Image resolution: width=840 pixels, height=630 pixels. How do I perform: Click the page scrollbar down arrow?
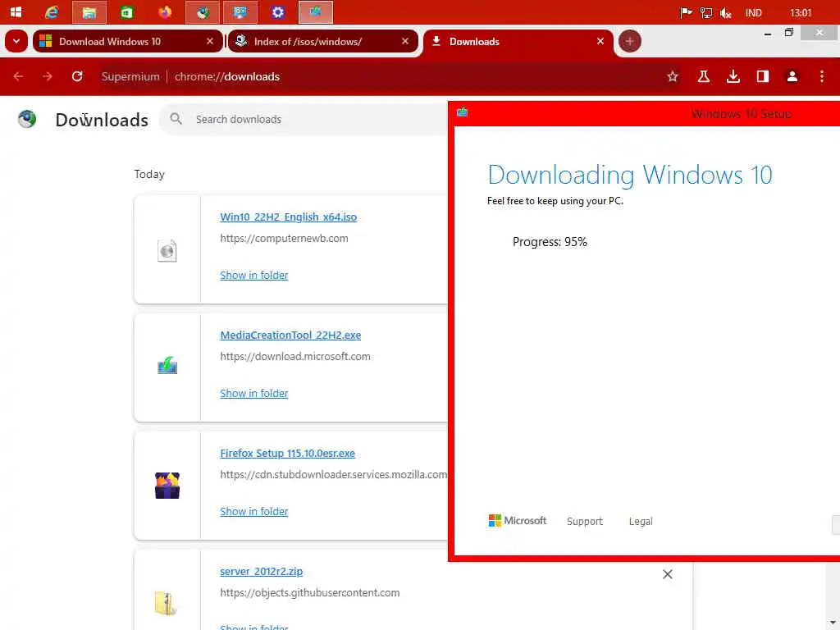(x=833, y=623)
